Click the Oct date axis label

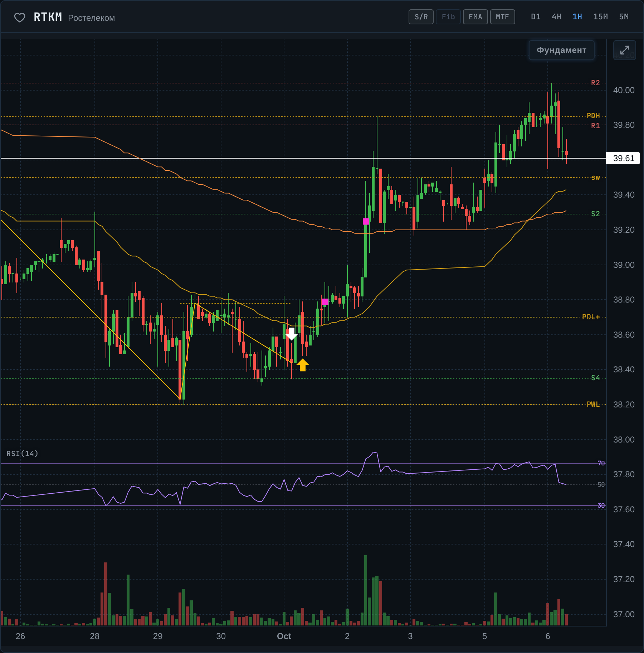pyautogui.click(x=284, y=636)
